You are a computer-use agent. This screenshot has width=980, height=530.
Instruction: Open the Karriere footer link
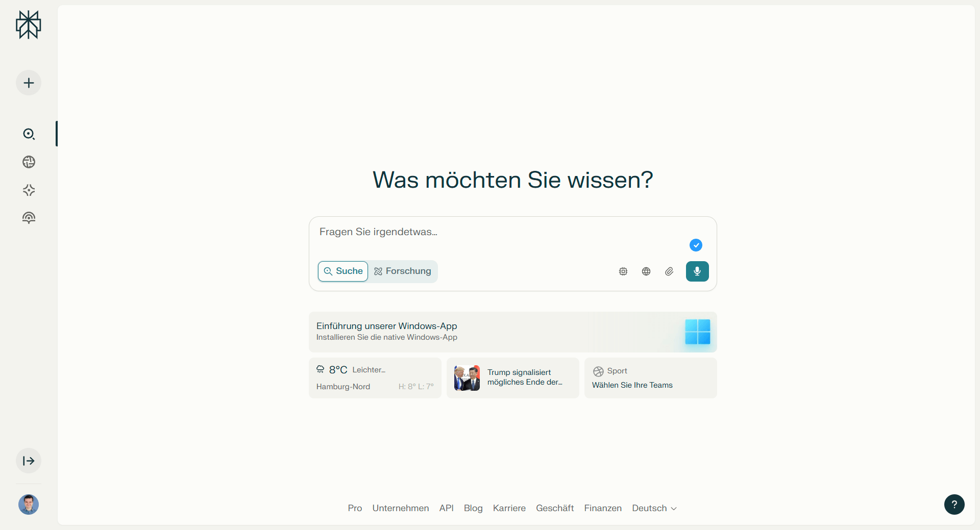[509, 508]
